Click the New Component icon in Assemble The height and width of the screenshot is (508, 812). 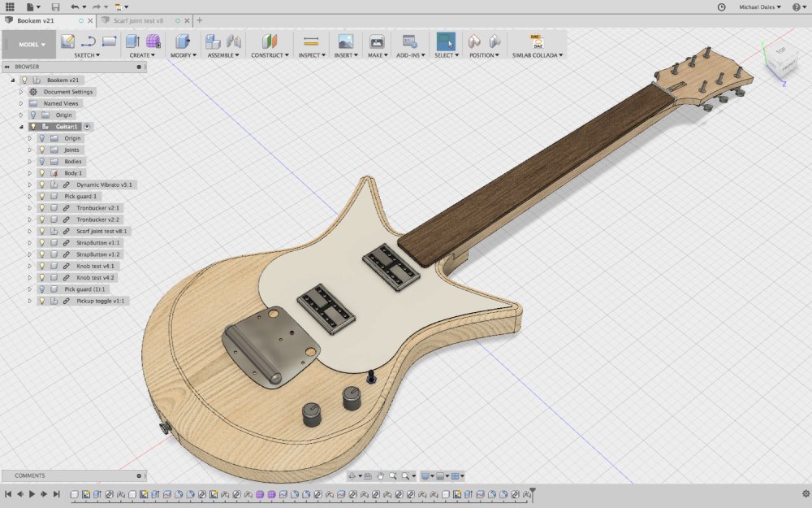coord(212,41)
